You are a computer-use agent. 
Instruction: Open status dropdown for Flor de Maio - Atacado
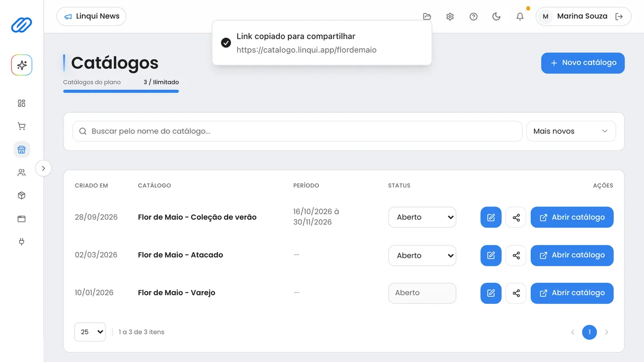coord(422,255)
